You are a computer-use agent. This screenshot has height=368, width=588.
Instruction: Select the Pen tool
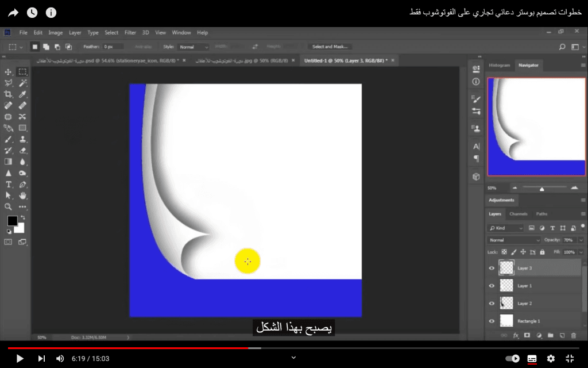pyautogui.click(x=22, y=185)
